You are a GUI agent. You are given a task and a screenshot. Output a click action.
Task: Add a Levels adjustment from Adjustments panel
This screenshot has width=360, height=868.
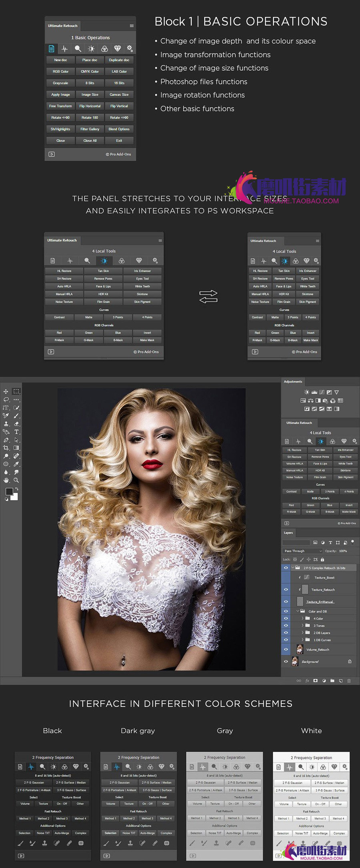coord(314,392)
